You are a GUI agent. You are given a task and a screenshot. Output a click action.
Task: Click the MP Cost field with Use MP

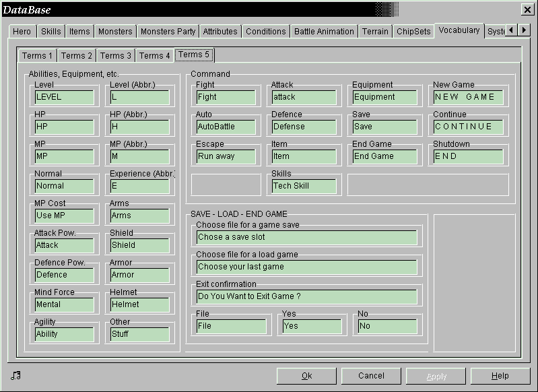pyautogui.click(x=64, y=216)
